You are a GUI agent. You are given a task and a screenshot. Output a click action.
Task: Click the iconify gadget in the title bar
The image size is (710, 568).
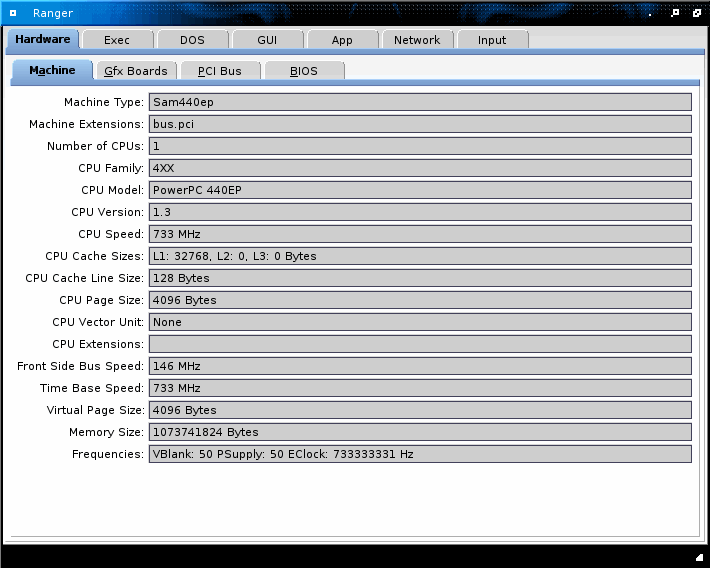652,13
